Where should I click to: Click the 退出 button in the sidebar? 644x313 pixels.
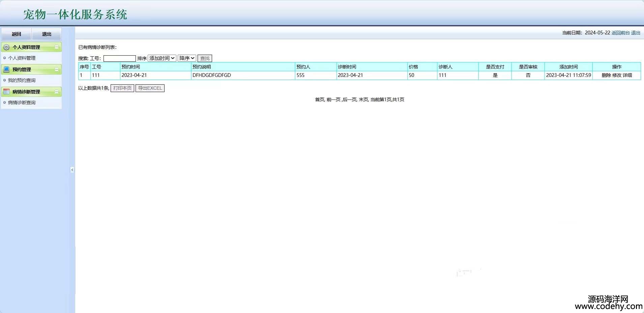point(47,34)
